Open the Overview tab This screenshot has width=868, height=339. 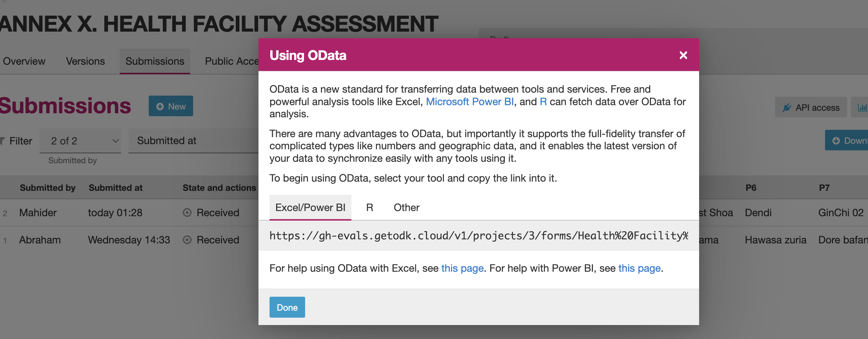(24, 61)
